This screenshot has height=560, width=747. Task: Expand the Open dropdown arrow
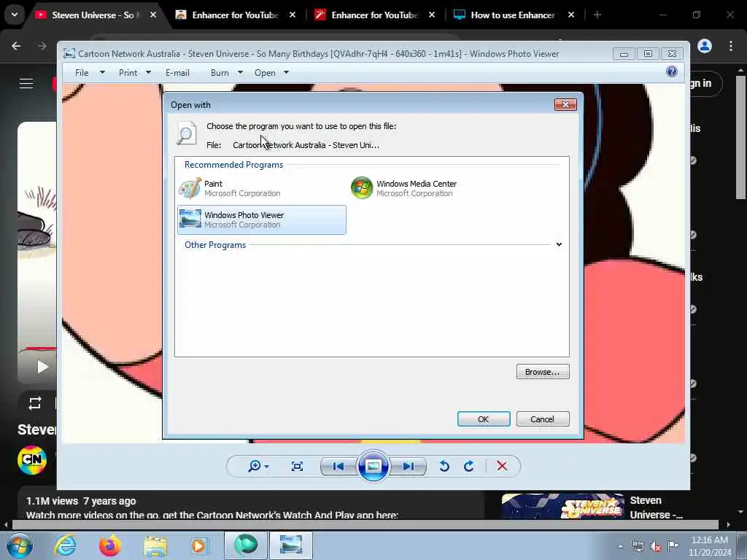(286, 72)
